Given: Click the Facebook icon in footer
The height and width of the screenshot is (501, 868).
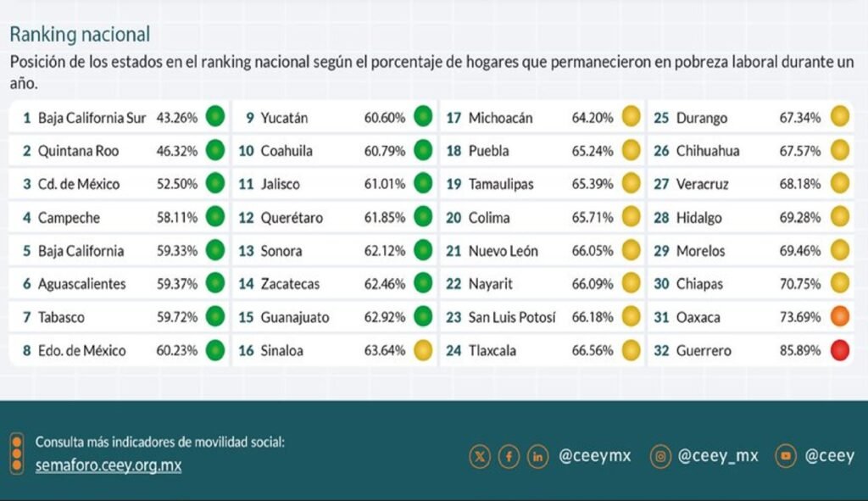Looking at the screenshot, I should (x=509, y=457).
